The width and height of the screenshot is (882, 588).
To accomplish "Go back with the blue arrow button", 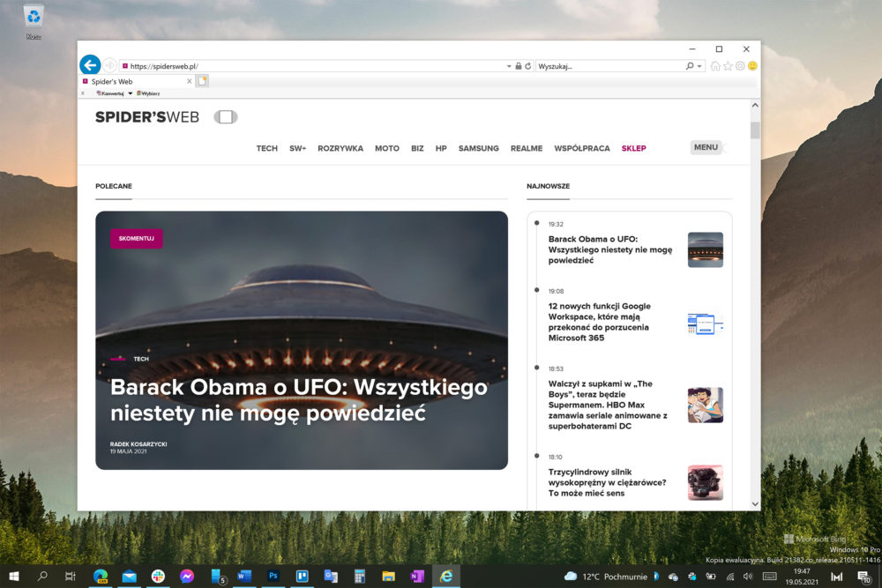I will tap(90, 65).
